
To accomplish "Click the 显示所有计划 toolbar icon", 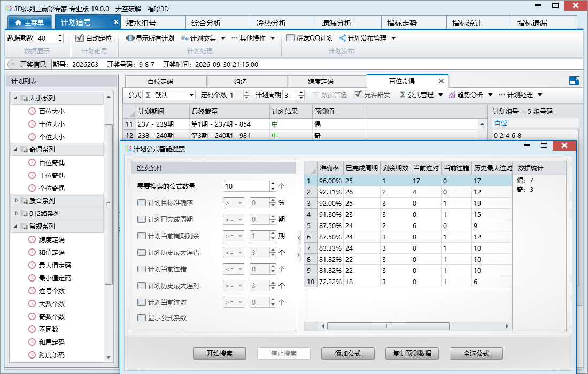I will click(x=130, y=38).
